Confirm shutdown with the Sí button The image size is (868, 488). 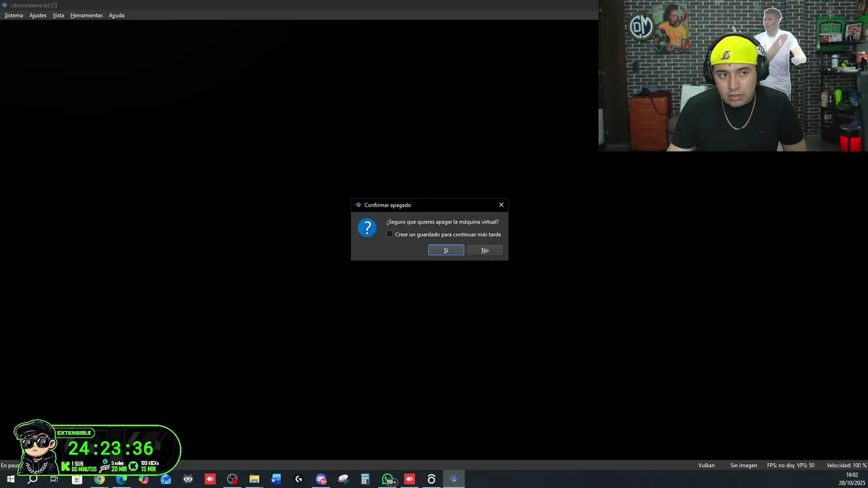coord(446,250)
